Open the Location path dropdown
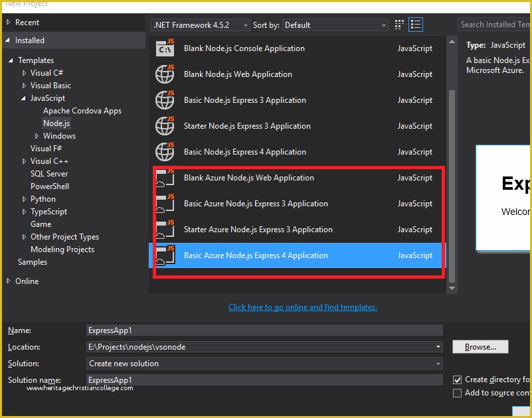 (438, 347)
